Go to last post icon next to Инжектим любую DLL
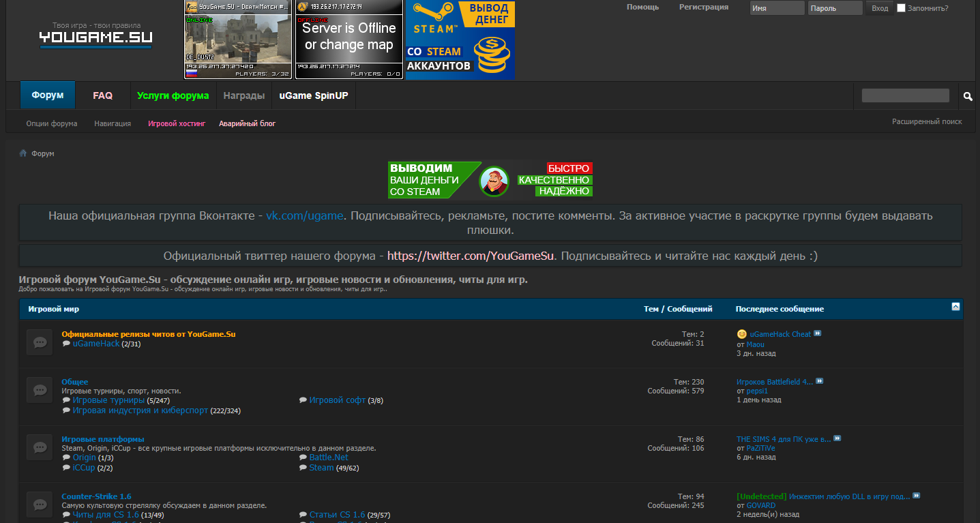This screenshot has width=980, height=523. point(917,496)
